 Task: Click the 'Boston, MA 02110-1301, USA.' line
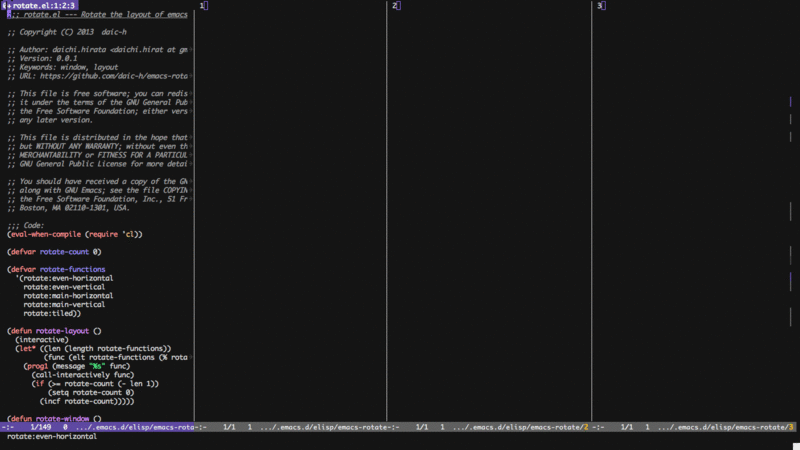pyautogui.click(x=68, y=208)
